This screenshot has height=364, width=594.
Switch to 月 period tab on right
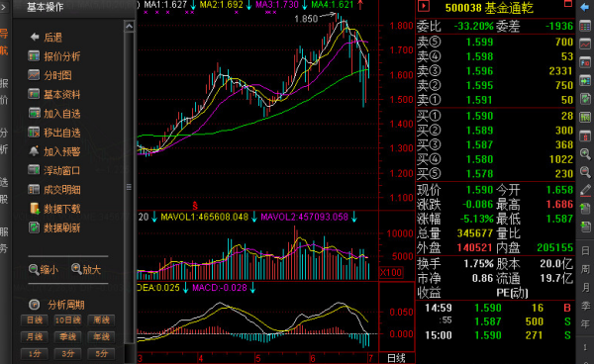pyautogui.click(x=585, y=287)
